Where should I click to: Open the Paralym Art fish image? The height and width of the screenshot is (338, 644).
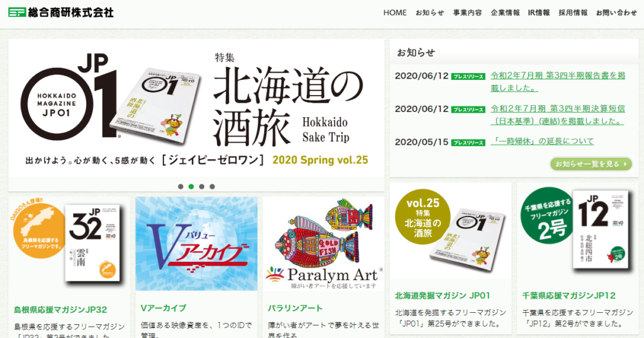[x=324, y=244]
